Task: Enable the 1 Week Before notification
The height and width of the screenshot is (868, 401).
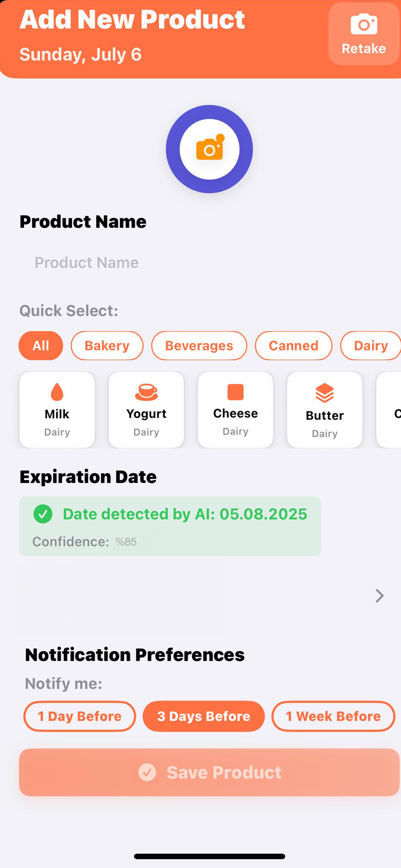Action: (x=332, y=716)
